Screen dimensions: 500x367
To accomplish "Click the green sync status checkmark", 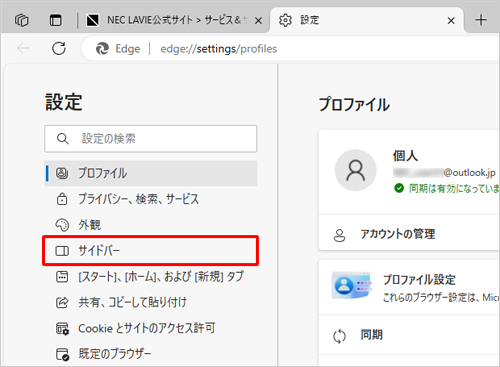I will click(399, 188).
